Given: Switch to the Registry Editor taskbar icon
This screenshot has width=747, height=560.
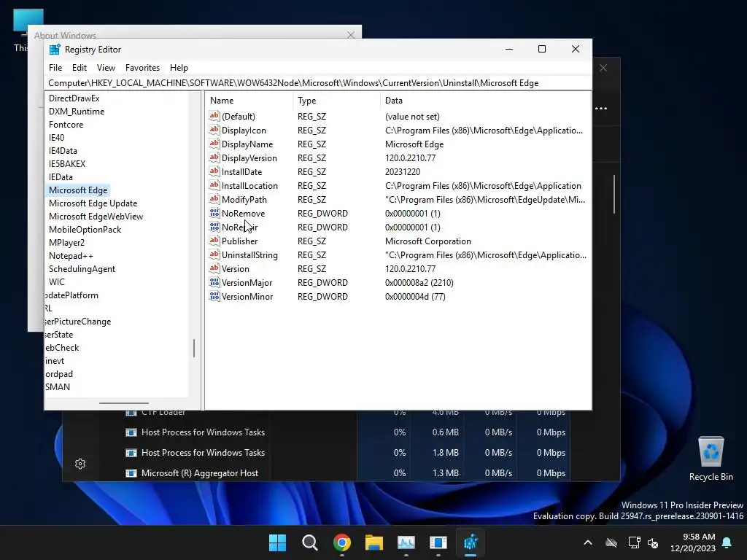Looking at the screenshot, I should pos(471,542).
